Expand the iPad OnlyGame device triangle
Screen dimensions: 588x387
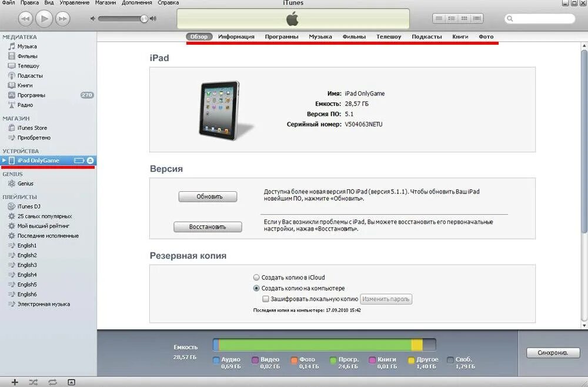click(4, 161)
